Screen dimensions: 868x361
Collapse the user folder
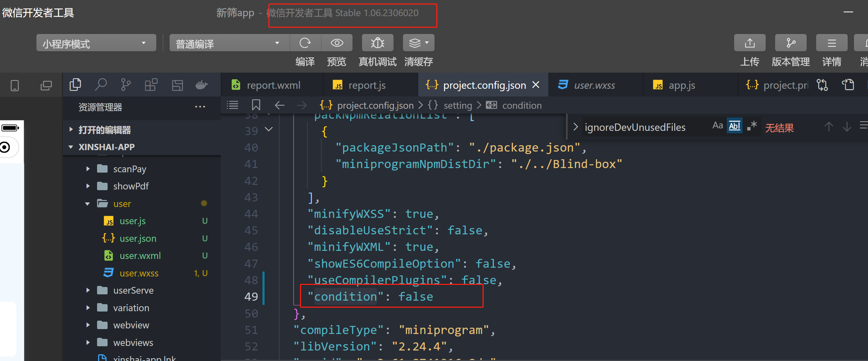point(88,203)
